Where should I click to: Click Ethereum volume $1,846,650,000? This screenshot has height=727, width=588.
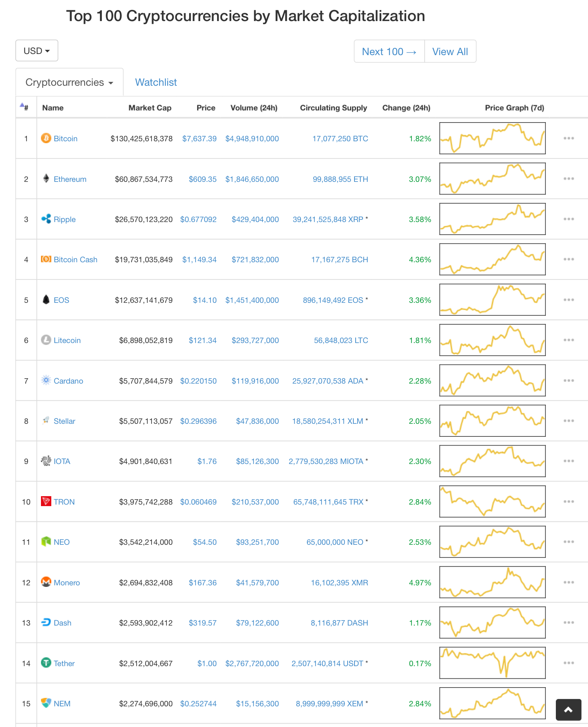click(x=252, y=179)
